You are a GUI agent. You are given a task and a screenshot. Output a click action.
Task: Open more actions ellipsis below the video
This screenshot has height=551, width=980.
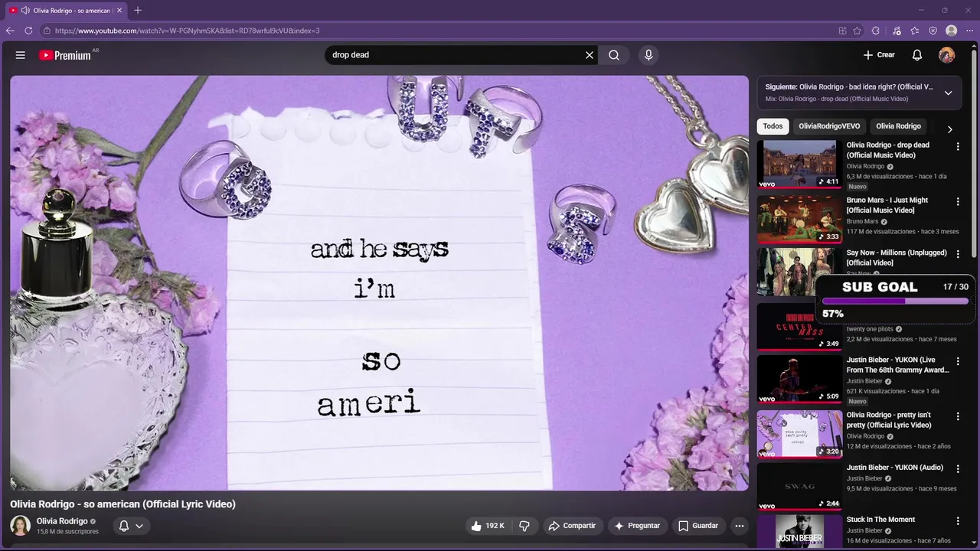click(739, 526)
